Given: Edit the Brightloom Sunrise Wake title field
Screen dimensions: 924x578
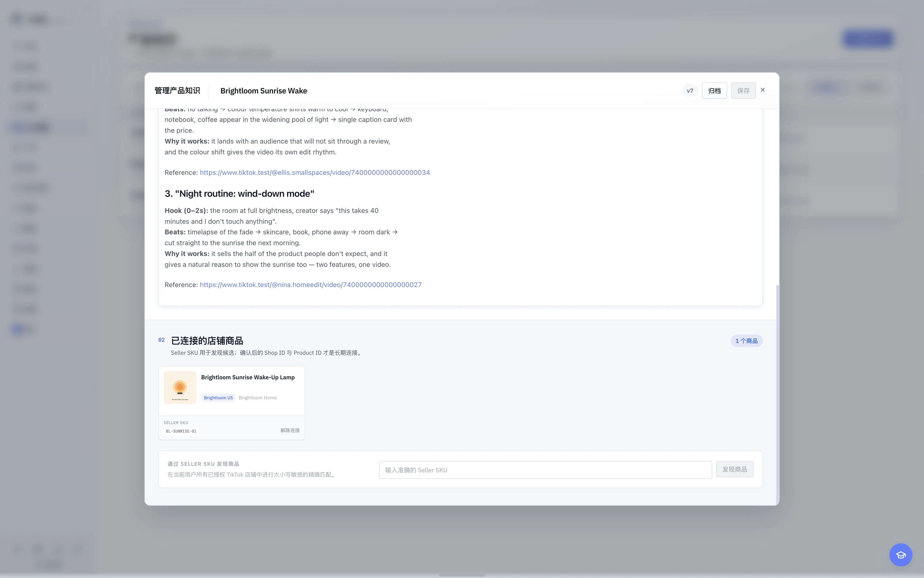Looking at the screenshot, I should 264,91.
